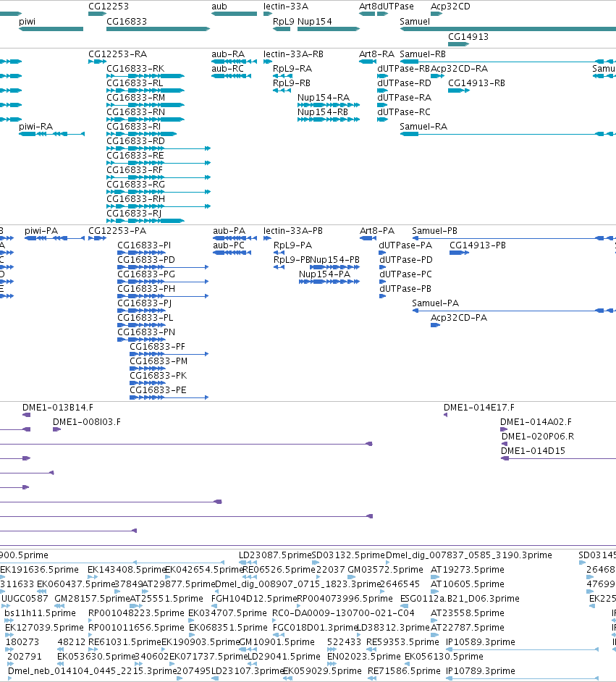Click clone DME1-008I03.F
The image size is (616, 682).
87,422
